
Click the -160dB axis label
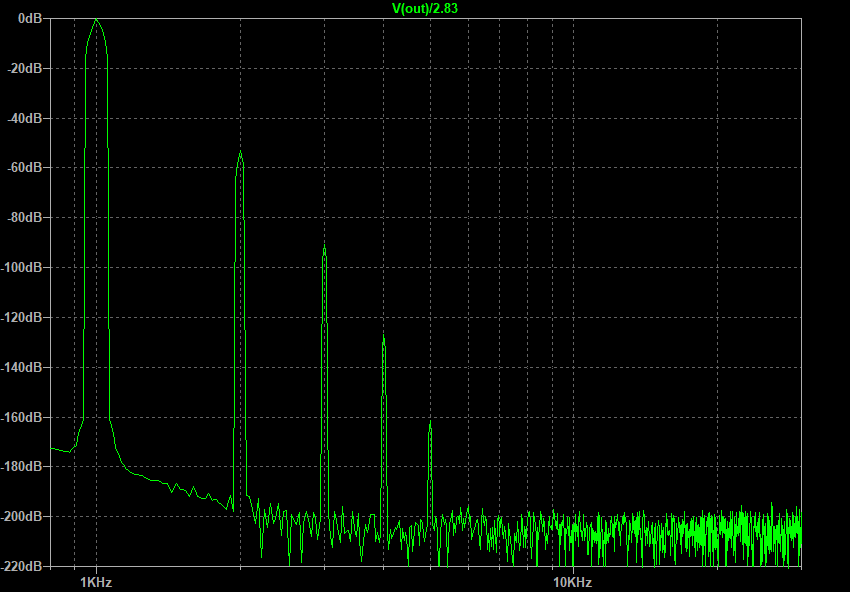pyautogui.click(x=21, y=417)
